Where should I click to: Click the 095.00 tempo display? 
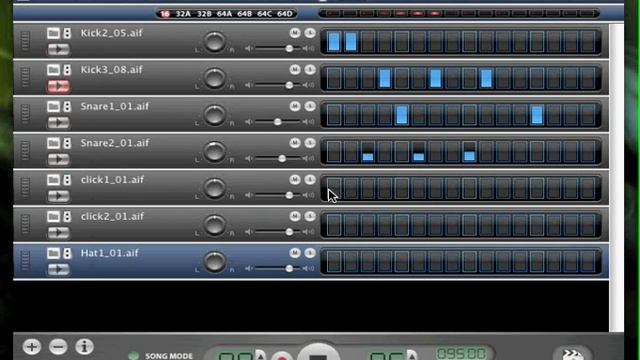click(462, 353)
